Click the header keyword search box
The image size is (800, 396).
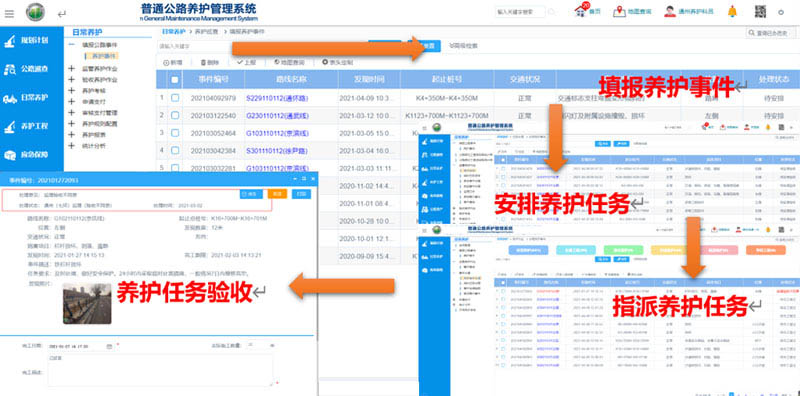pos(519,11)
